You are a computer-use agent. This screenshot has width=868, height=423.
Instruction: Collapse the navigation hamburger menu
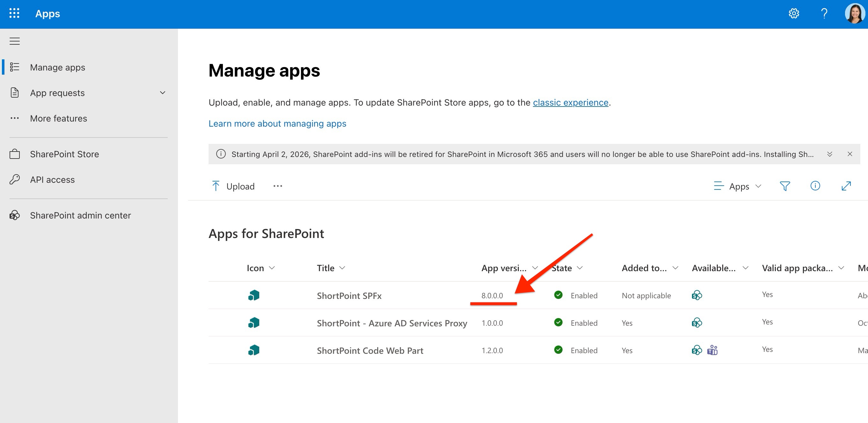(x=14, y=41)
